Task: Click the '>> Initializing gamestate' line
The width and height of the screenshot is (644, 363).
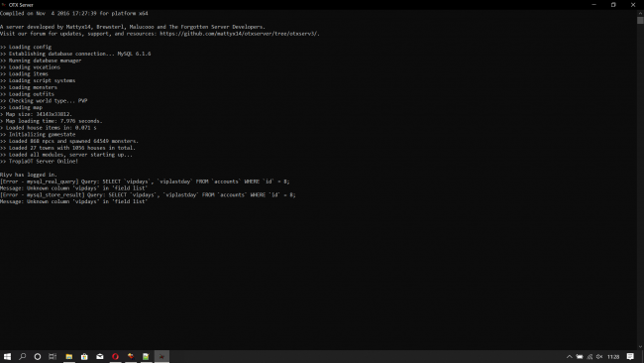Action: pyautogui.click(x=38, y=135)
